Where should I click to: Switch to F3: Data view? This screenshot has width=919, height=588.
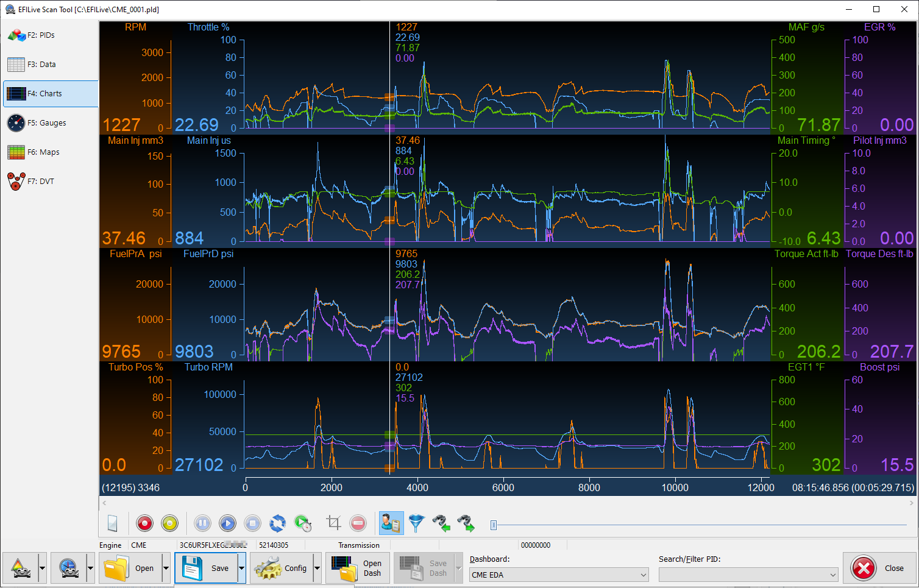pos(50,65)
